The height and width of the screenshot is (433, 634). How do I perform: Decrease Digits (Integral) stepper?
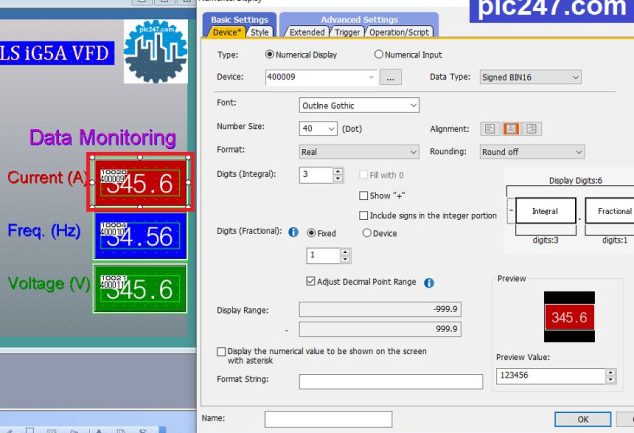point(338,179)
